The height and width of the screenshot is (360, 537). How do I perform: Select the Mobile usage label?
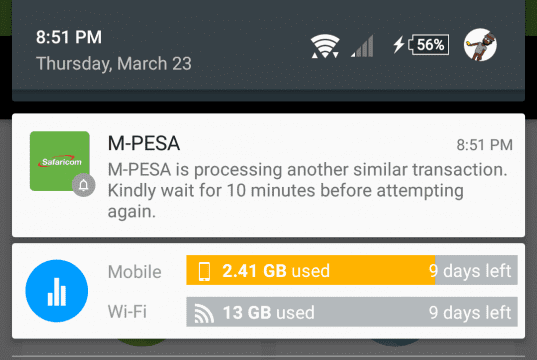click(135, 272)
